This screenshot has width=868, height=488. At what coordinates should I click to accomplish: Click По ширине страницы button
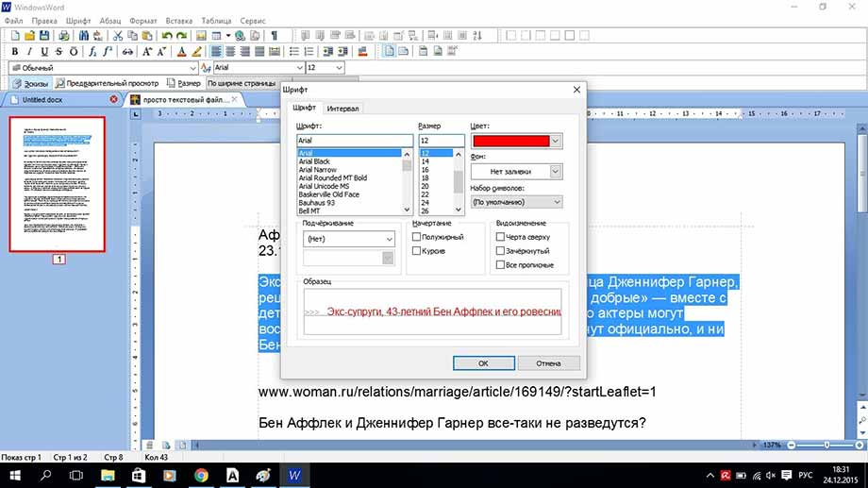(x=242, y=83)
